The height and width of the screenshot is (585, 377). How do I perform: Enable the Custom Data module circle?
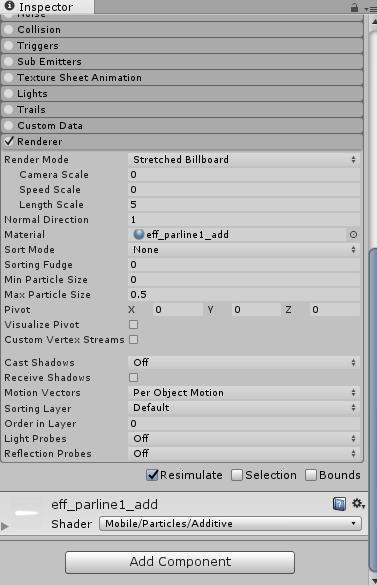tap(9, 126)
